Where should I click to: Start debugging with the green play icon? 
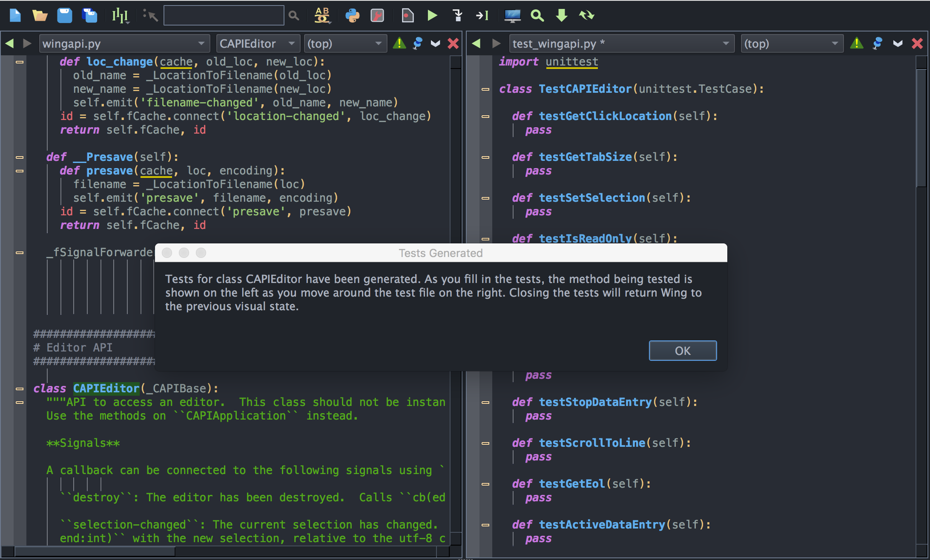pos(432,16)
